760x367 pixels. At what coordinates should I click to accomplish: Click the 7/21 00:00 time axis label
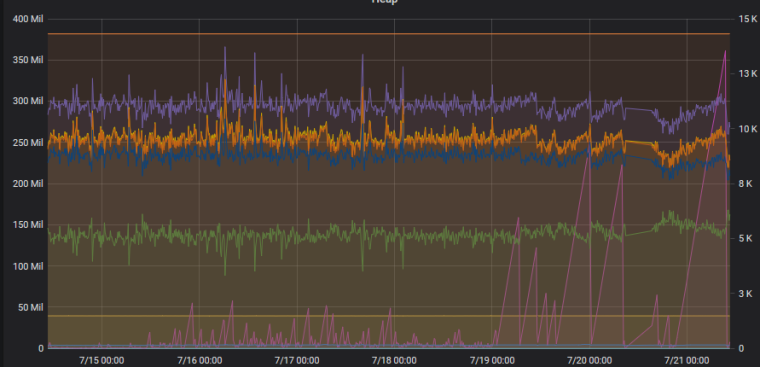687,361
